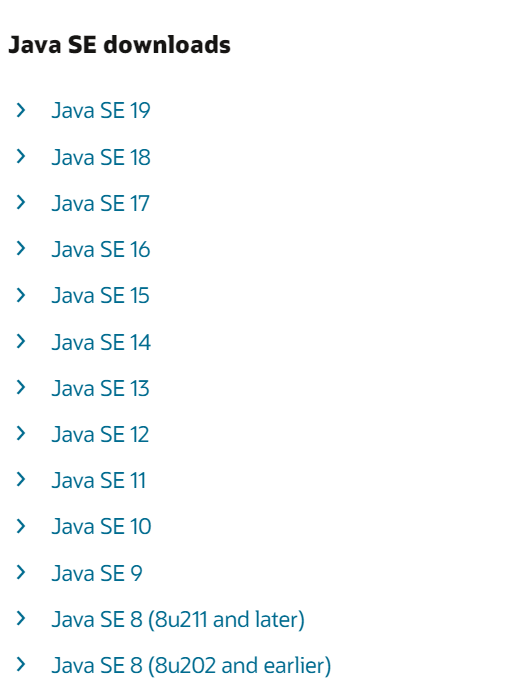The height and width of the screenshot is (682, 519).
Task: Expand the Java SE 10 chevron
Action: [x=21, y=526]
